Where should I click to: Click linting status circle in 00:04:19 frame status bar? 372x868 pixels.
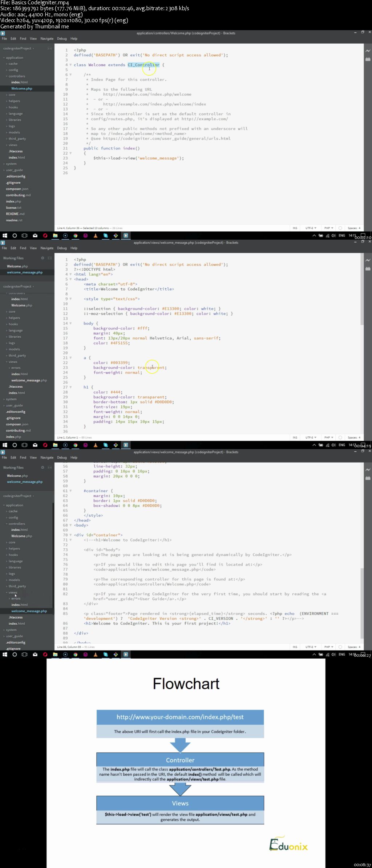[340, 437]
